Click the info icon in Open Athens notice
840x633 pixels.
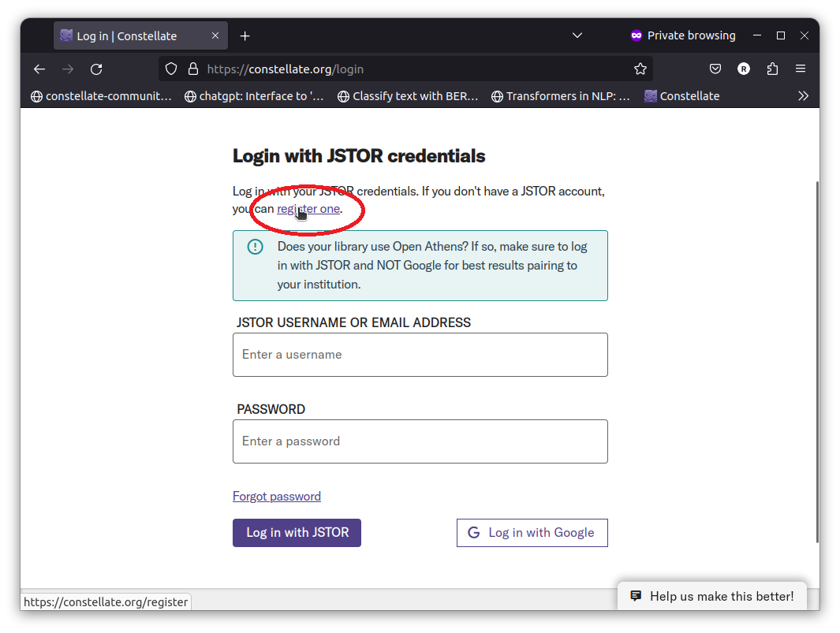(x=255, y=247)
